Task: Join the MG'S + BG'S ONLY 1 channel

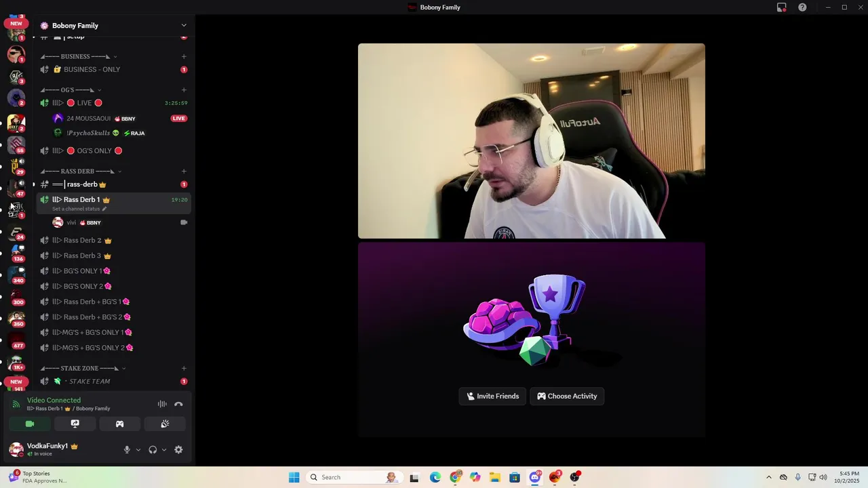Action: pyautogui.click(x=113, y=332)
